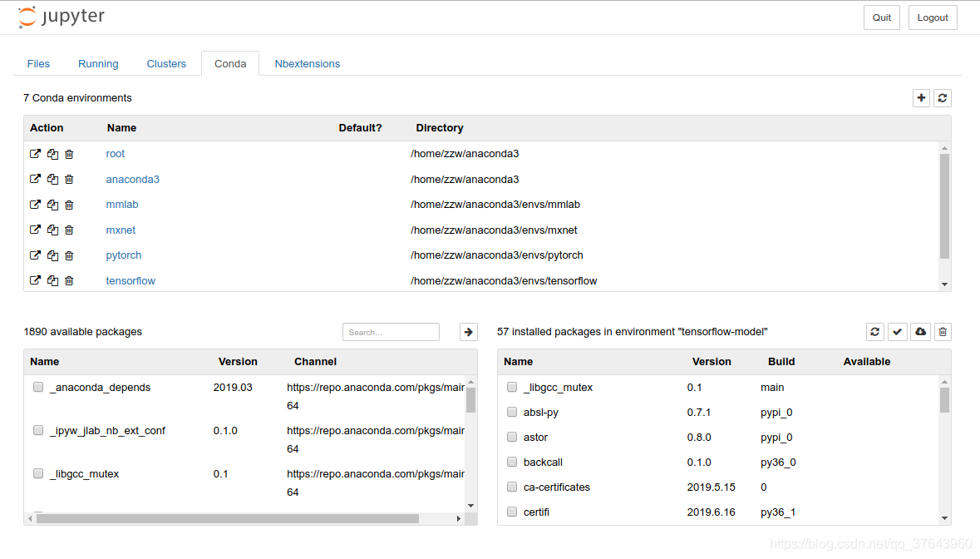Clone the mmlab environment icon
The width and height of the screenshot is (980, 559).
52,205
